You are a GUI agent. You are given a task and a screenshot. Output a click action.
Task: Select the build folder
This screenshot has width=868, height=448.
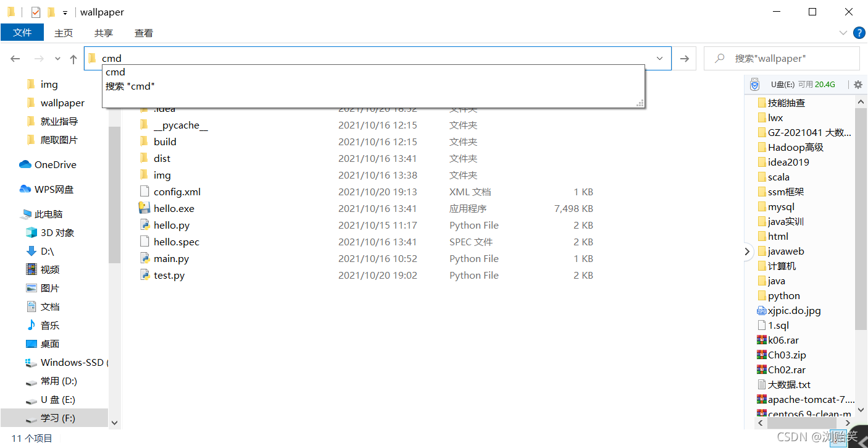[165, 142]
